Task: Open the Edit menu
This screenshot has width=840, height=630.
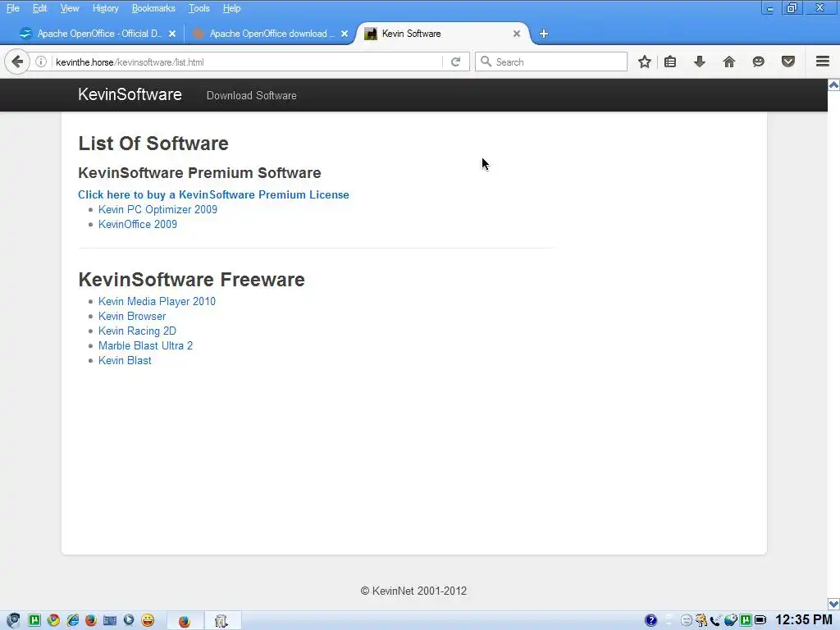Action: (x=39, y=8)
